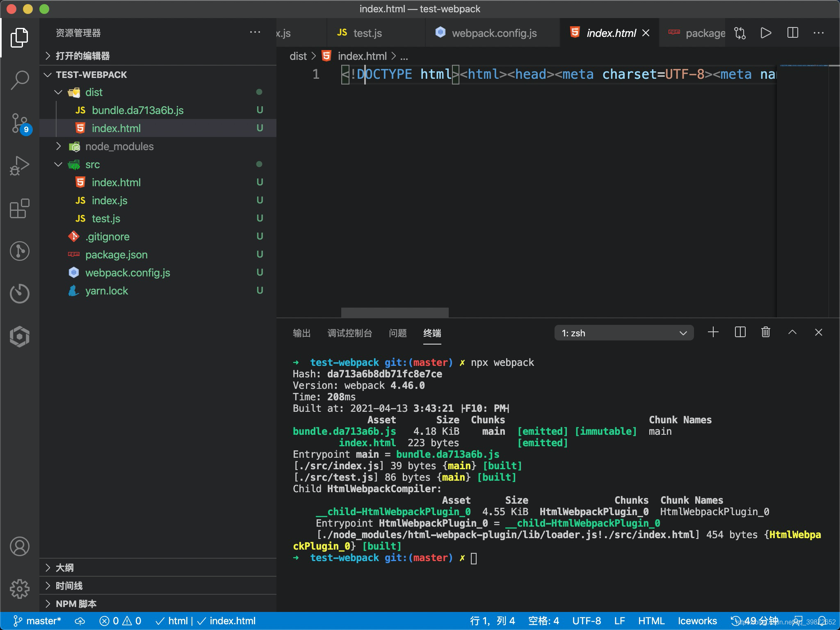Open the Search view in activity bar

[19, 80]
